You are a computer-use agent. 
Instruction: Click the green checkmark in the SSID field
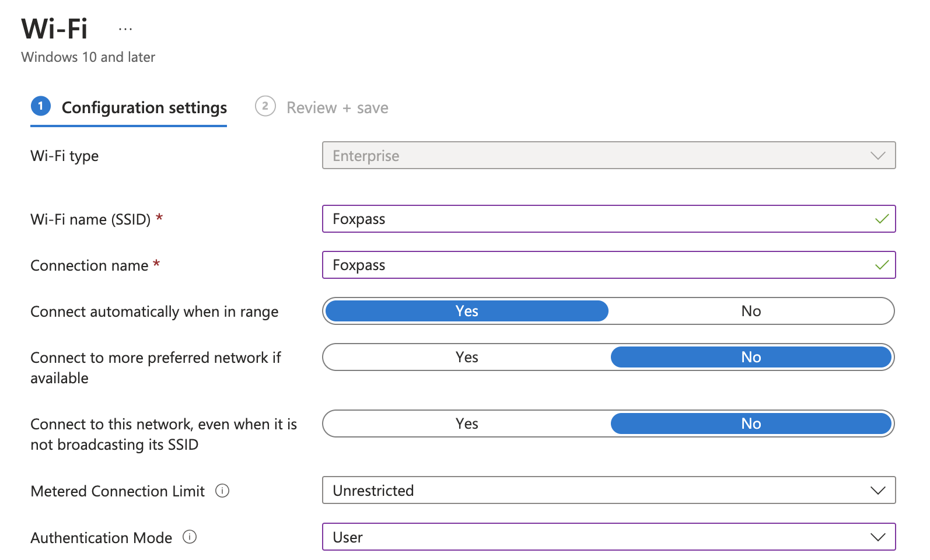pos(882,219)
